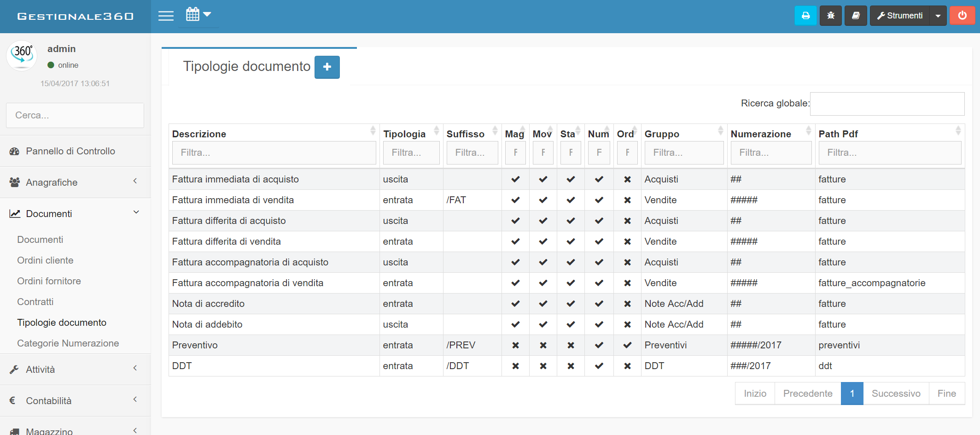Click inside the Ricerca globale field
The width and height of the screenshot is (980, 435).
pos(887,104)
